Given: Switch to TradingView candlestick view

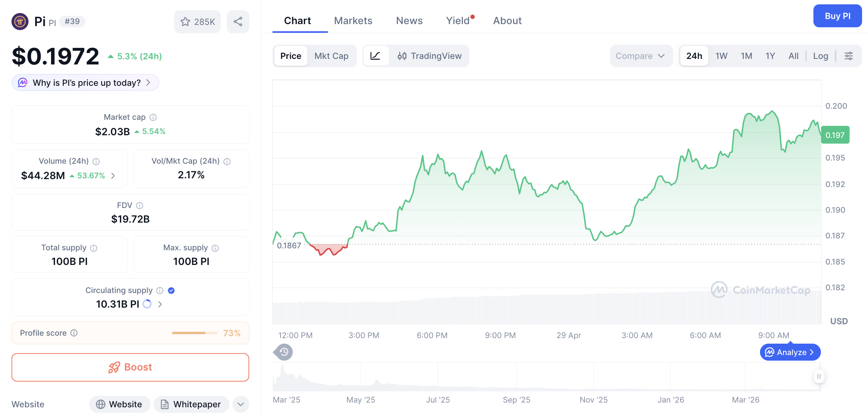Looking at the screenshot, I should point(430,56).
